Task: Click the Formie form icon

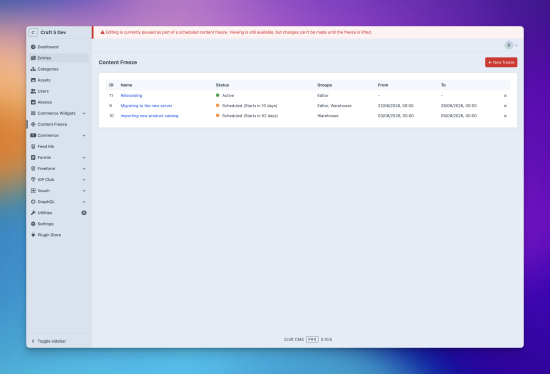Action: point(33,157)
